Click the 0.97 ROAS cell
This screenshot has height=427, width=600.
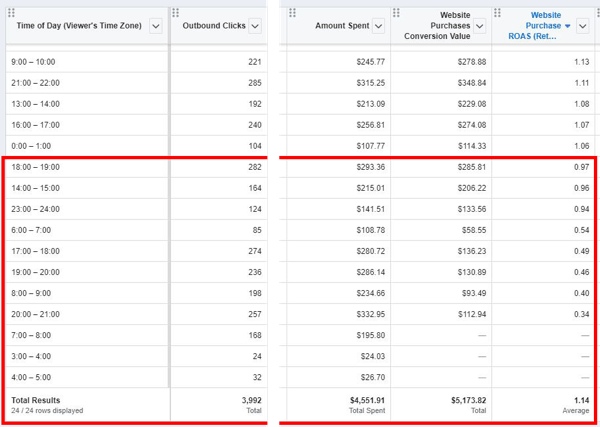pyautogui.click(x=582, y=167)
